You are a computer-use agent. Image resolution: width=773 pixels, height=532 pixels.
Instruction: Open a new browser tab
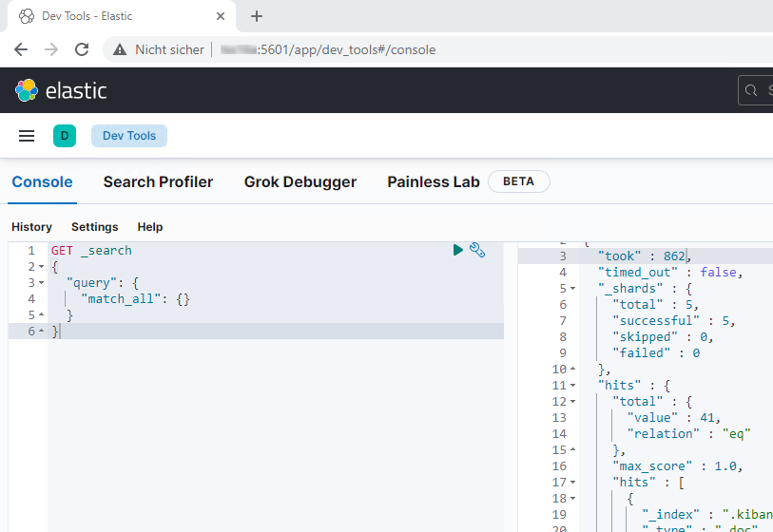point(257,16)
